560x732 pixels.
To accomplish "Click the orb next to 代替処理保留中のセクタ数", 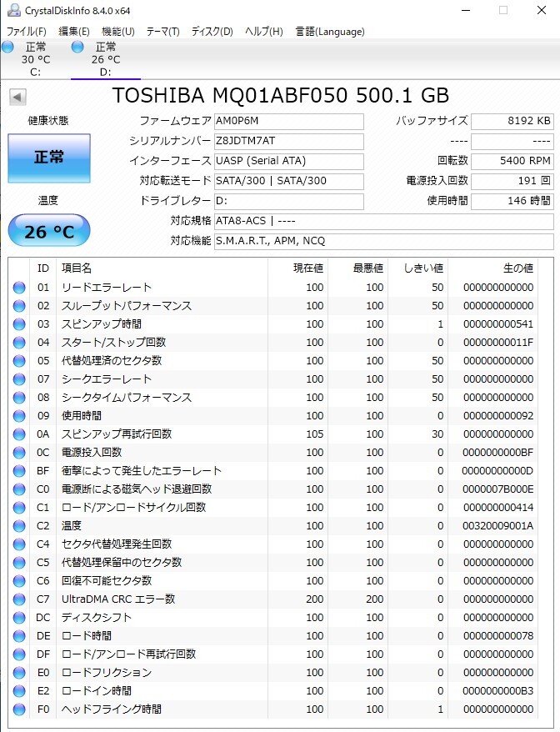I will click(x=18, y=562).
